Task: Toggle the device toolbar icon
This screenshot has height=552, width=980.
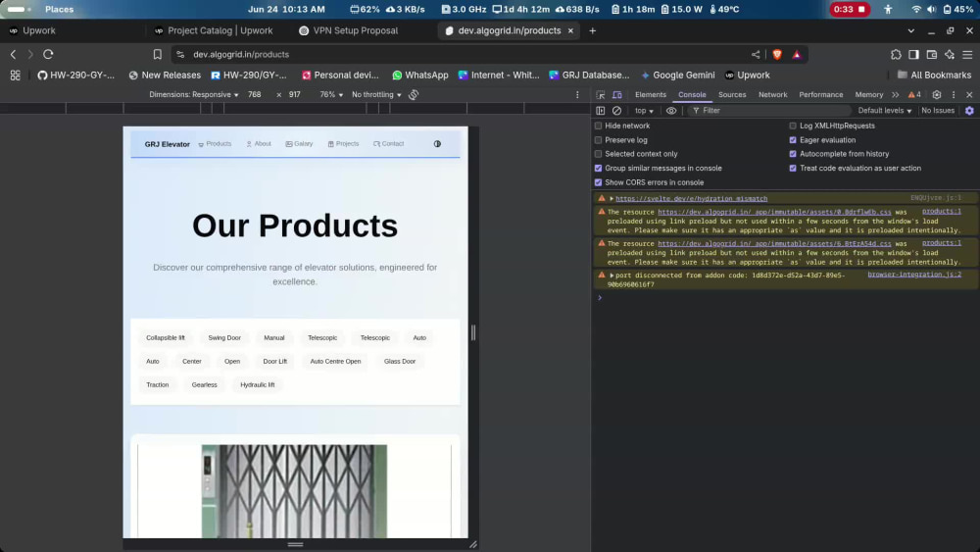Action: (x=616, y=95)
